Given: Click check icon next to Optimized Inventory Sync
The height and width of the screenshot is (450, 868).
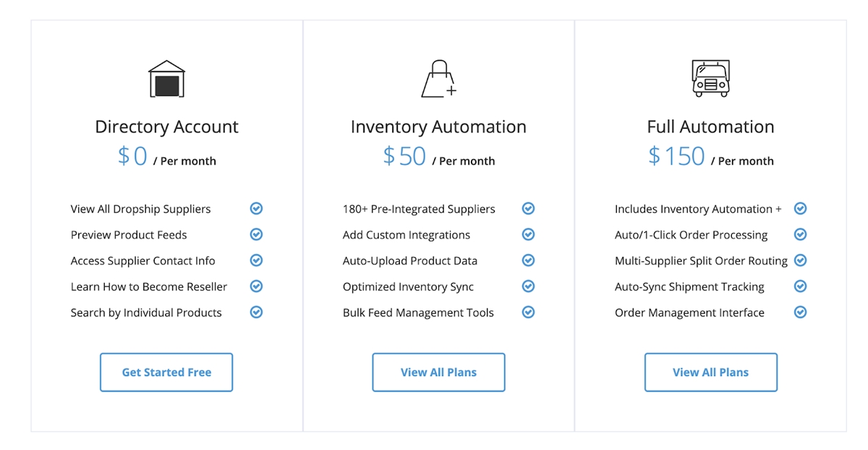Looking at the screenshot, I should tap(528, 286).
